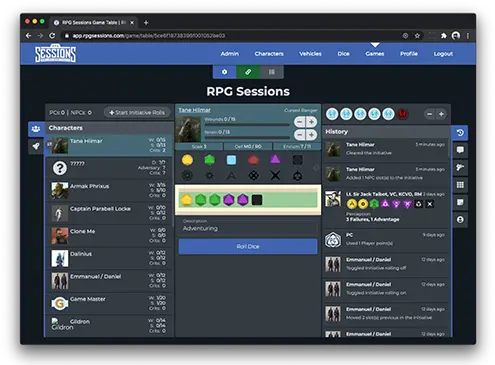
Task: Open the Characters menu
Action: coord(269,54)
